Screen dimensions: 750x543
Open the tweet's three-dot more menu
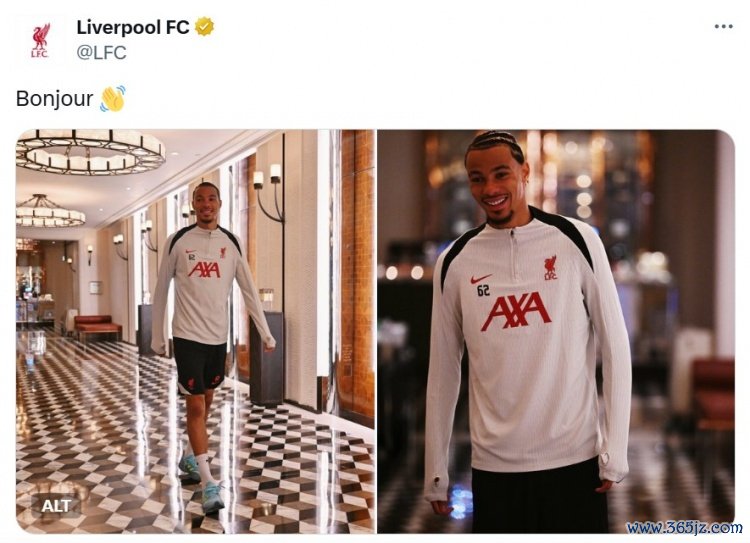[724, 26]
